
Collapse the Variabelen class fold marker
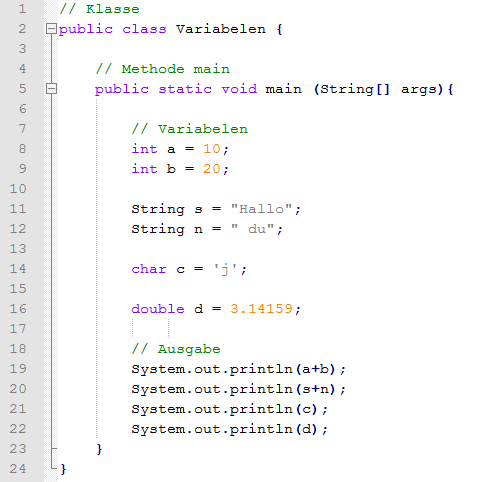[51, 29]
